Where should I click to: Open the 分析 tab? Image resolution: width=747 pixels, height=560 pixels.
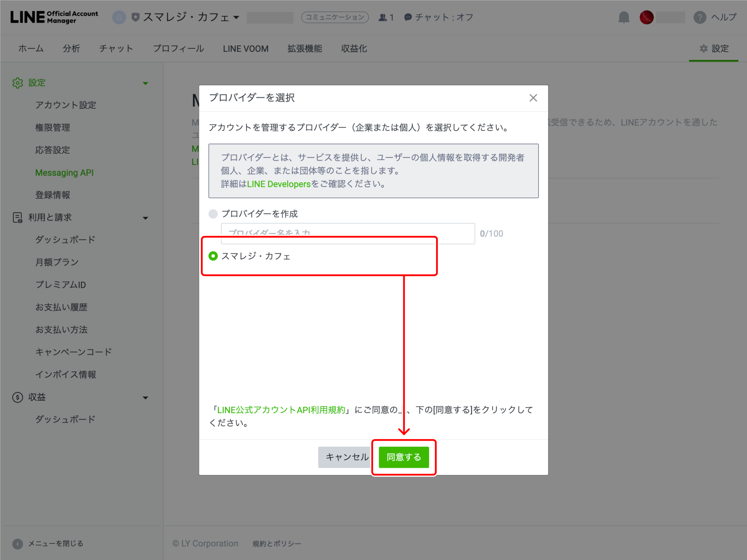(x=71, y=49)
